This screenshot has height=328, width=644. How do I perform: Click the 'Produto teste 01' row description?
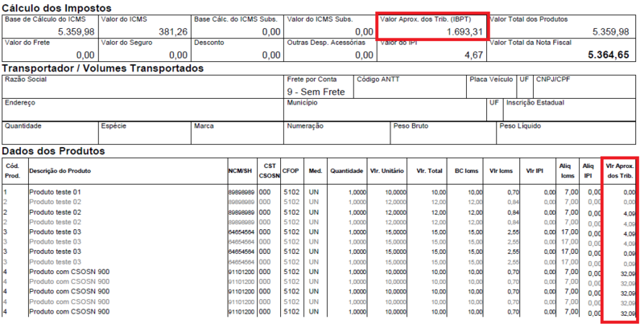click(56, 193)
